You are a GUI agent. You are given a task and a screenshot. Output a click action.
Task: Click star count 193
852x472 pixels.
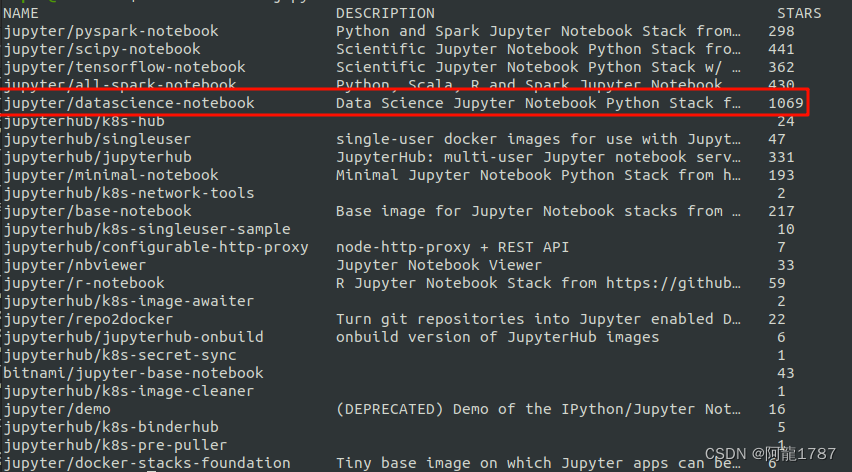[781, 175]
